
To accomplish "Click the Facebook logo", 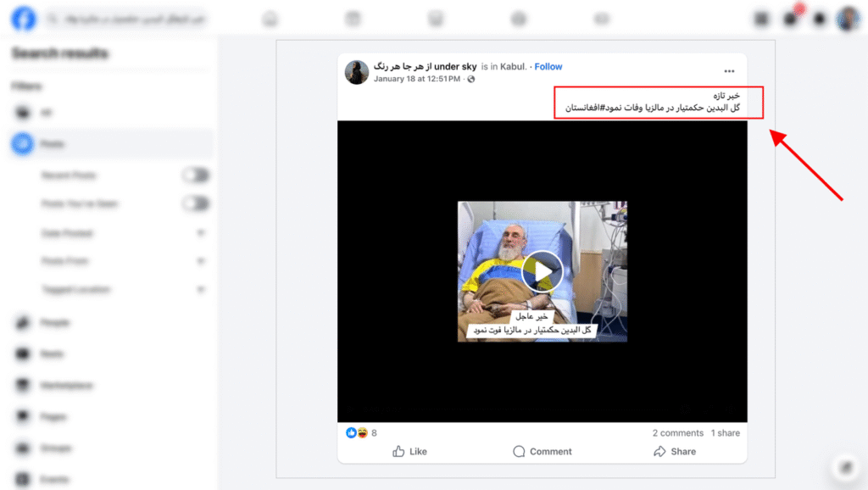I will [x=23, y=19].
